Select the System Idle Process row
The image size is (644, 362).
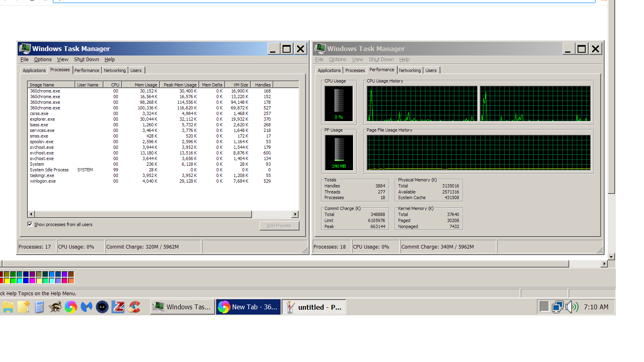(163, 170)
